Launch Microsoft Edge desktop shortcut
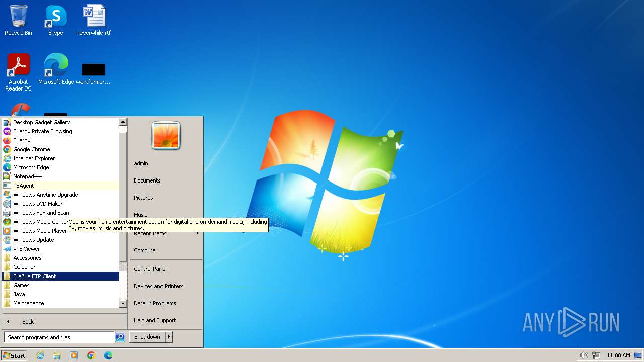 pyautogui.click(x=56, y=69)
